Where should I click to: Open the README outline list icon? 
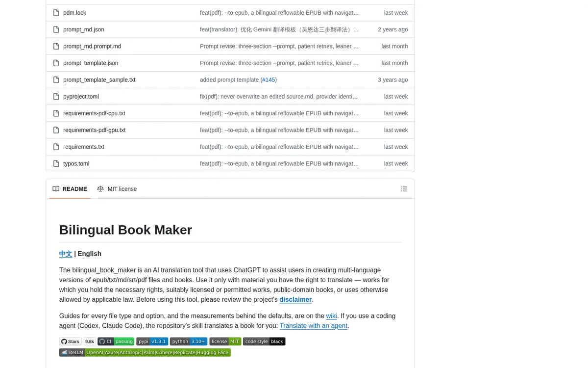tap(404, 189)
